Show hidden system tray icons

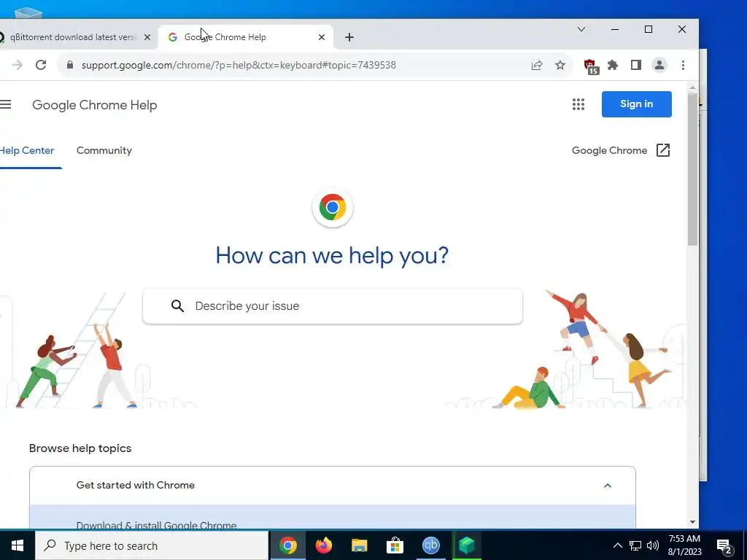tap(617, 545)
